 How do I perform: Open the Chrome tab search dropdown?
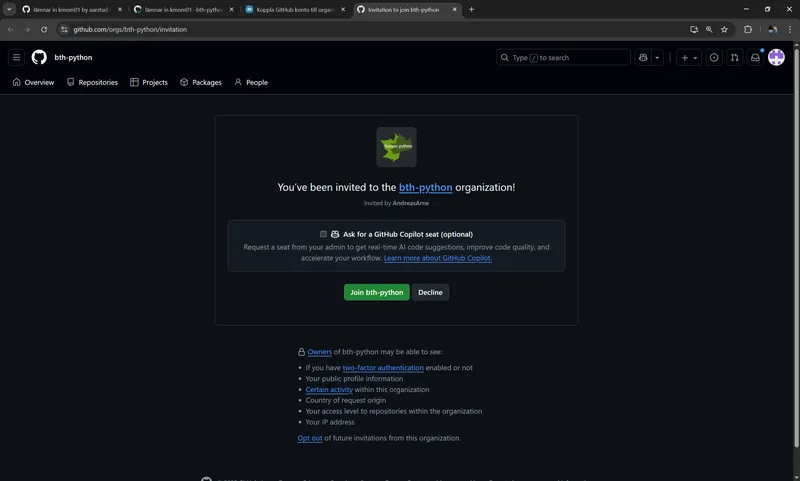(9, 9)
